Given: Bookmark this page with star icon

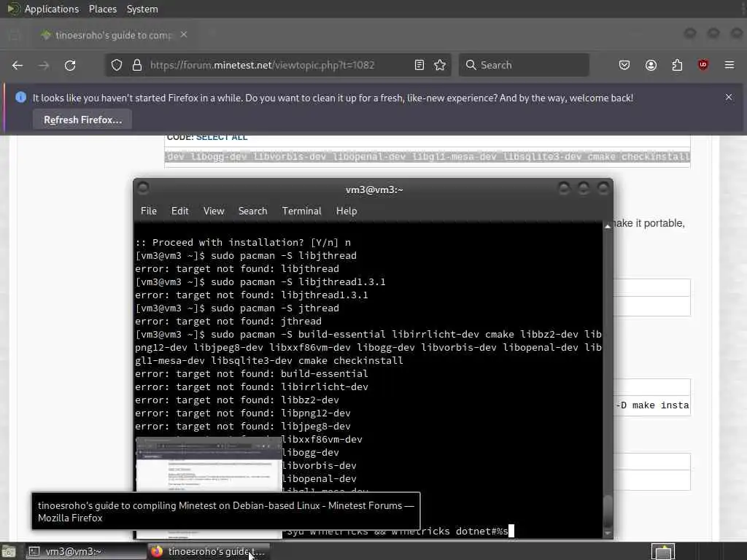Looking at the screenshot, I should coord(440,65).
